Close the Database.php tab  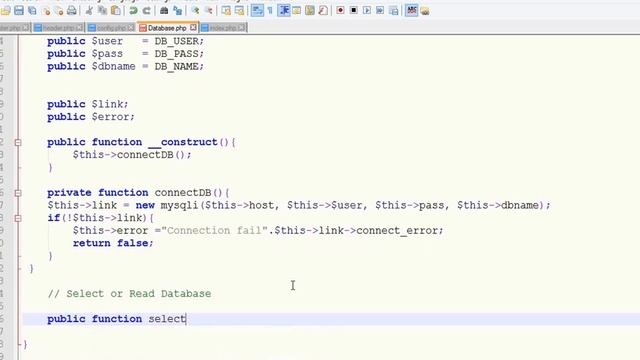193,27
